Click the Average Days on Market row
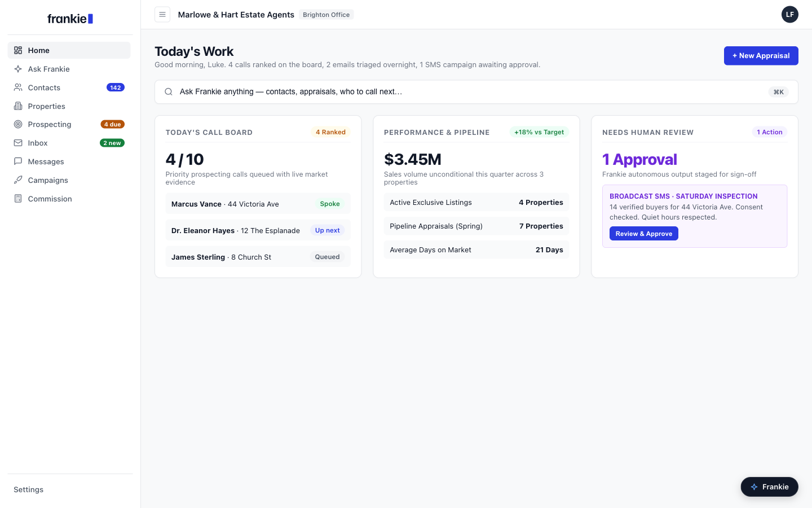Screen dimensions: 812x508 (x=476, y=250)
